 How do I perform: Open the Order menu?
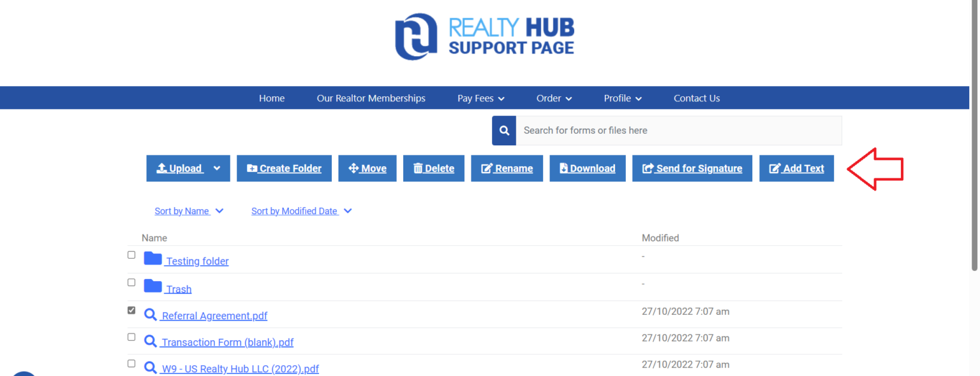[554, 98]
